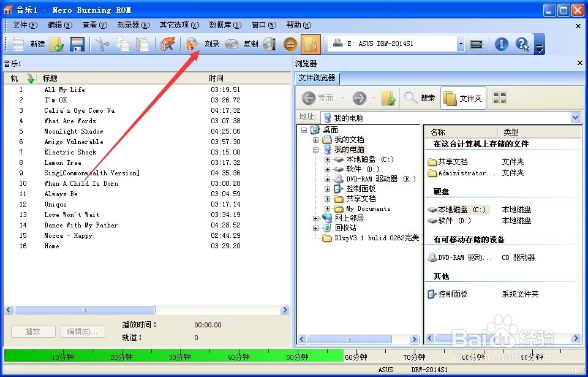Toggle the 文件夹 folders button
Viewport: 588px width, 377px height.
463,98
